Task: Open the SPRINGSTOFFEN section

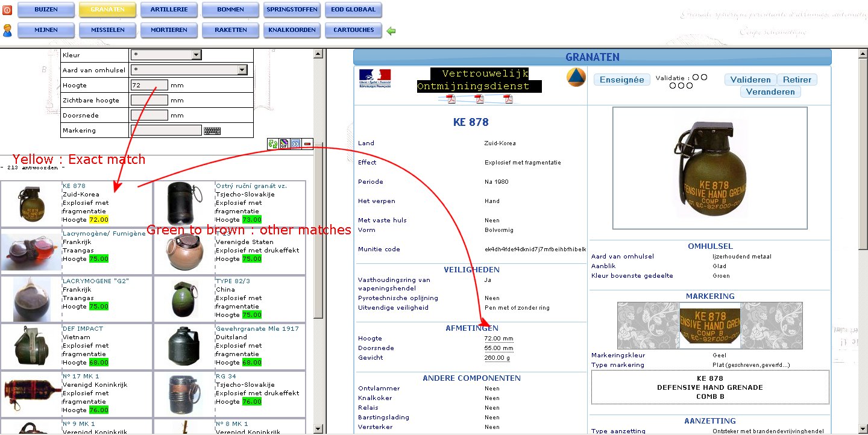Action: tap(292, 10)
